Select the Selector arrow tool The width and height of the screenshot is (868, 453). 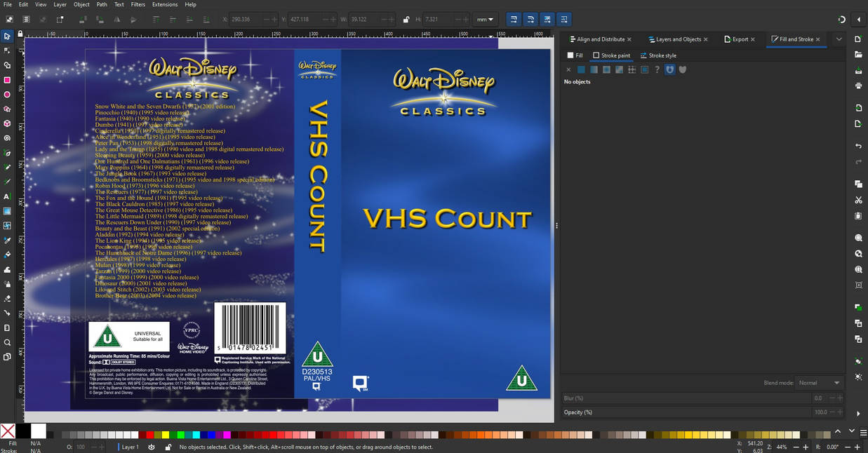[7, 36]
